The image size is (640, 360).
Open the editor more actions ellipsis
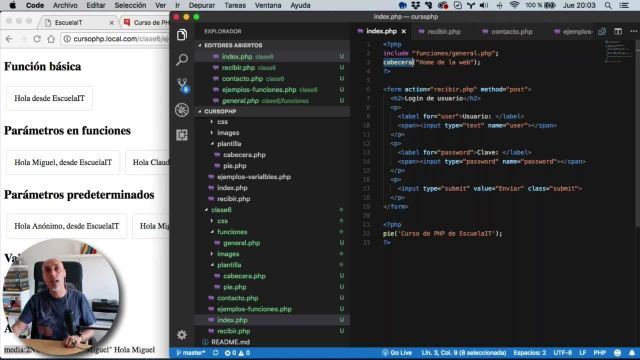(633, 31)
